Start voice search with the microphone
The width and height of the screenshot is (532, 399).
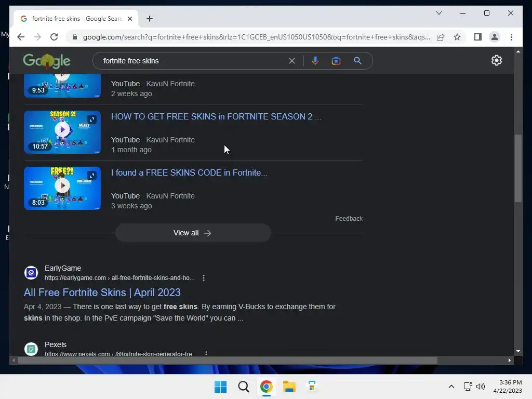(x=315, y=61)
